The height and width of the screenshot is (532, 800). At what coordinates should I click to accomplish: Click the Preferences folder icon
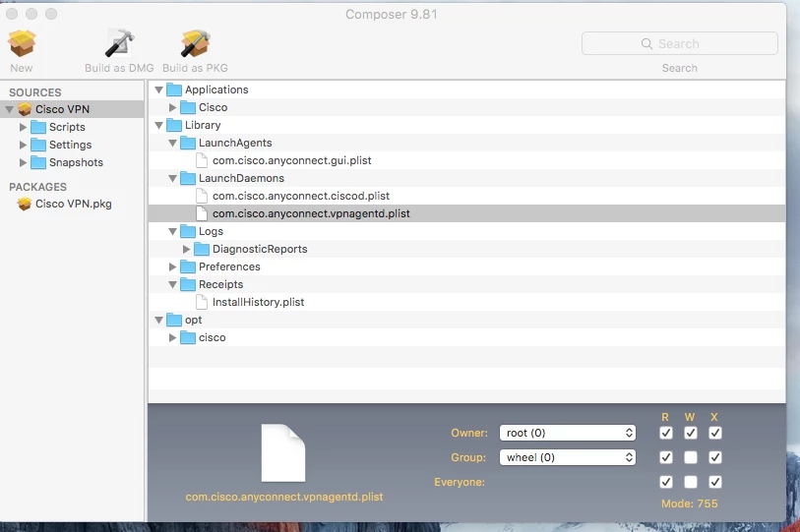[188, 266]
